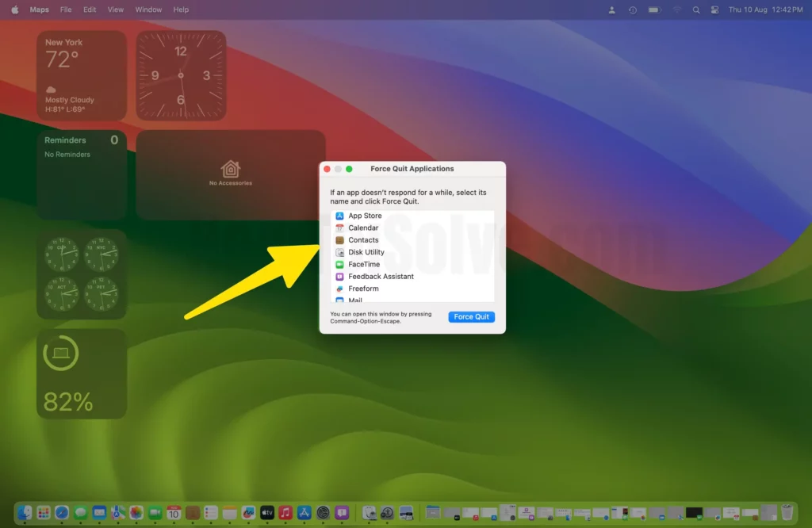812x528 pixels.
Task: Click the date and time in the menu bar
Action: [765, 10]
